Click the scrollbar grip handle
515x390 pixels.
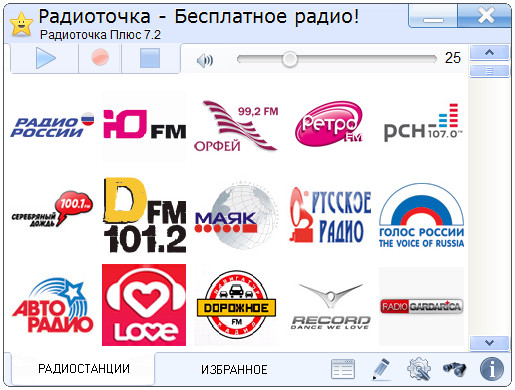[x=489, y=71]
